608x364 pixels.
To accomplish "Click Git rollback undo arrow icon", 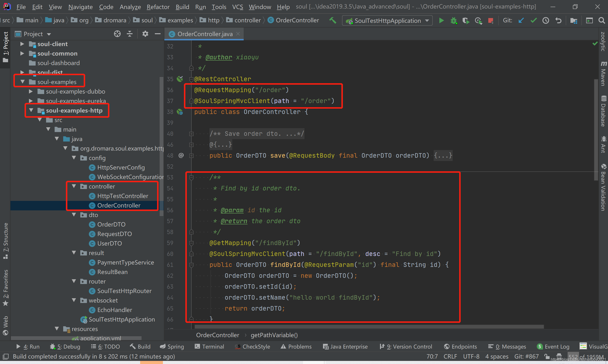I will (x=558, y=21).
